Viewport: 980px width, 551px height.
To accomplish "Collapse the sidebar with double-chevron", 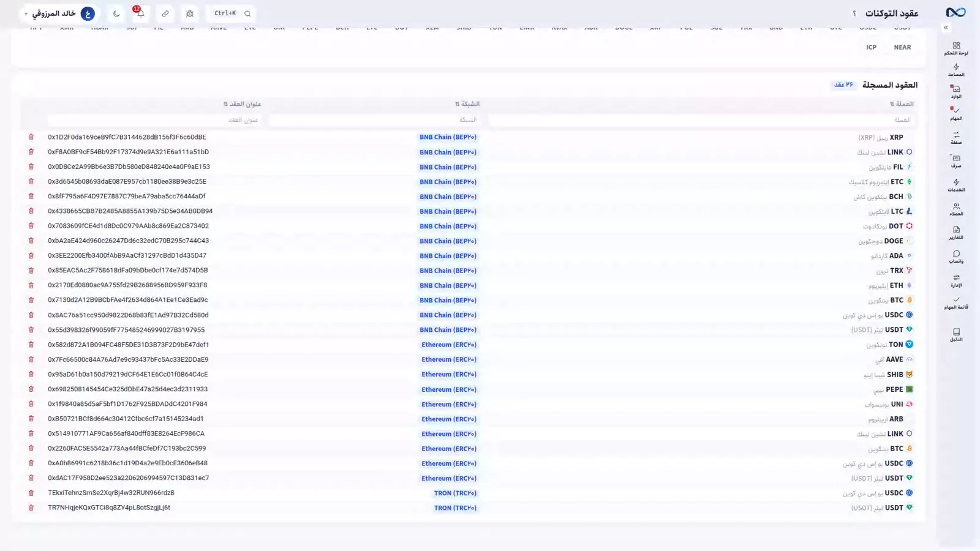I will pyautogui.click(x=946, y=28).
